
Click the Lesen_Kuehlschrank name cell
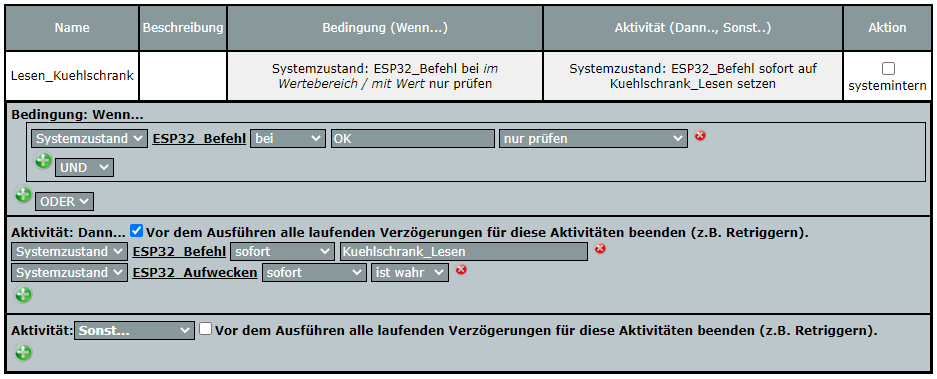coord(72,76)
